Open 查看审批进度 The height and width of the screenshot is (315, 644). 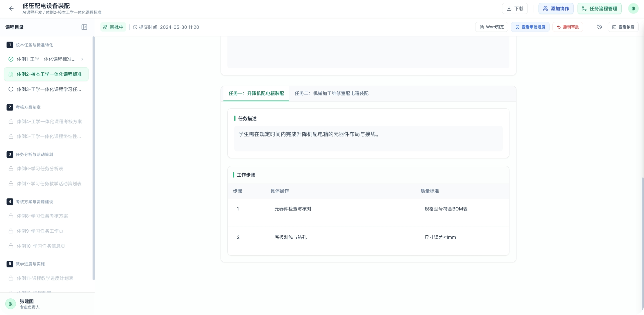click(530, 27)
